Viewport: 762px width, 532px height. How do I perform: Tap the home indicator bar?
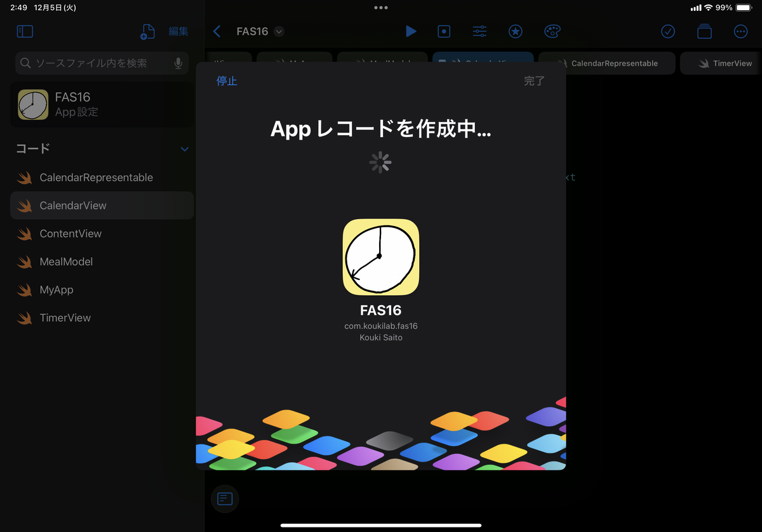(x=381, y=525)
